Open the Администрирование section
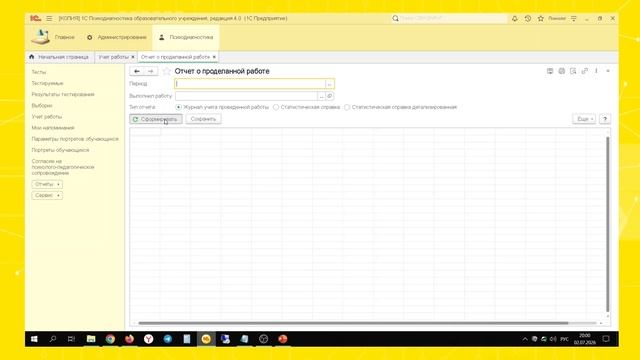 pos(117,37)
